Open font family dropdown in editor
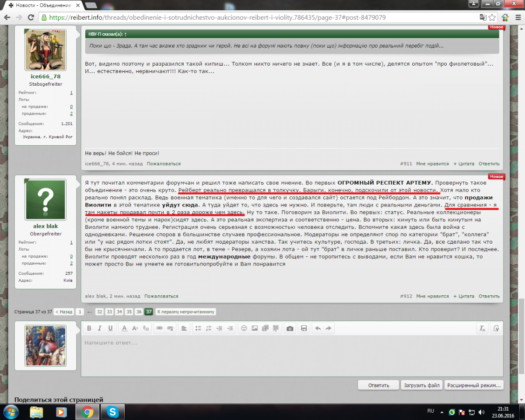This screenshot has width=525, height=420. pyautogui.click(x=146, y=328)
